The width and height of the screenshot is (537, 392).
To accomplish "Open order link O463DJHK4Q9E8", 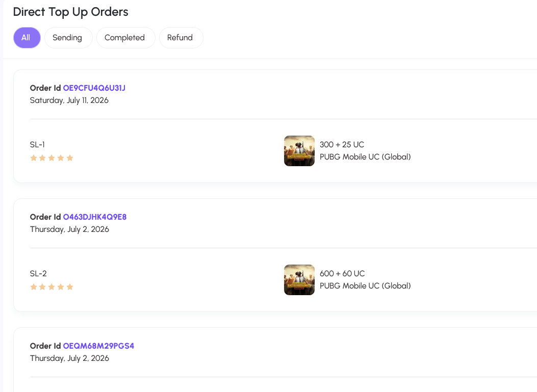I will tap(94, 217).
